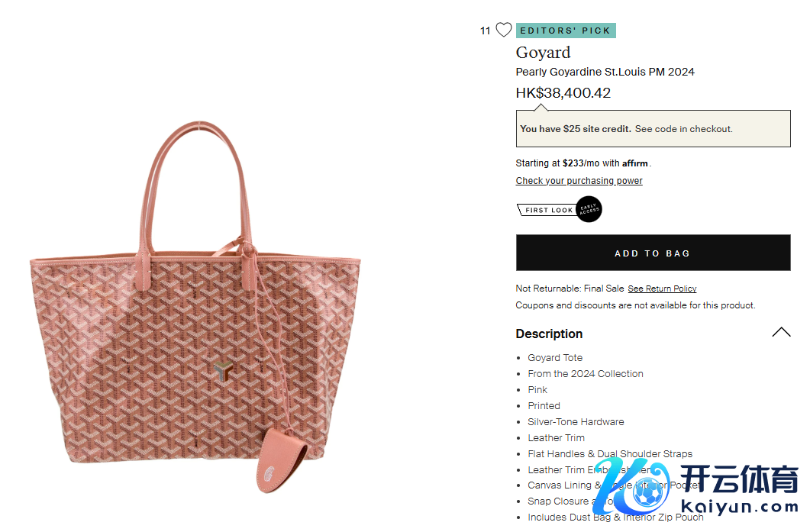Image resolution: width=810 pixels, height=532 pixels.
Task: Click the product title Pearly Goyardine St.Louis
Action: [605, 72]
